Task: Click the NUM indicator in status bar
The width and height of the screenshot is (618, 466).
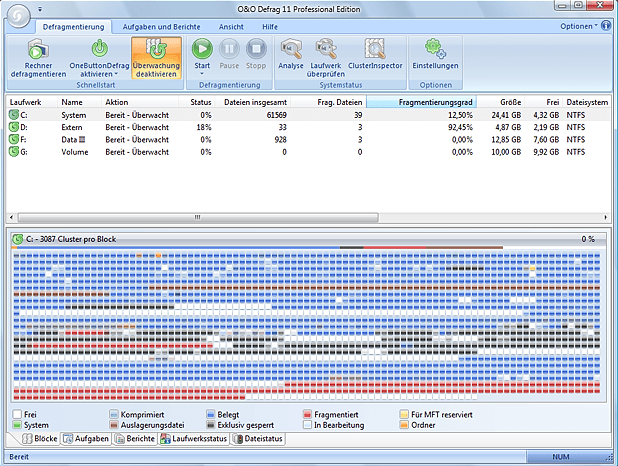Action: click(560, 457)
